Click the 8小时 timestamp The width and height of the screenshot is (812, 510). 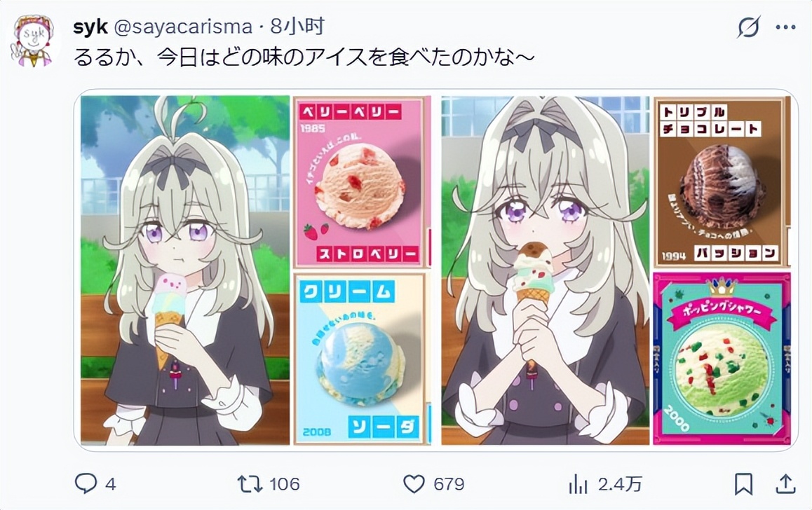tap(298, 27)
